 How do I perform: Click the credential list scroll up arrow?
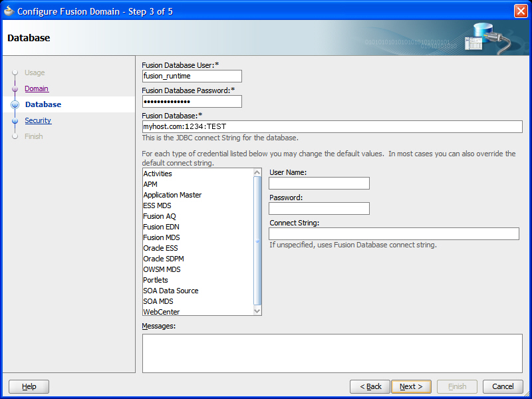pyautogui.click(x=257, y=172)
